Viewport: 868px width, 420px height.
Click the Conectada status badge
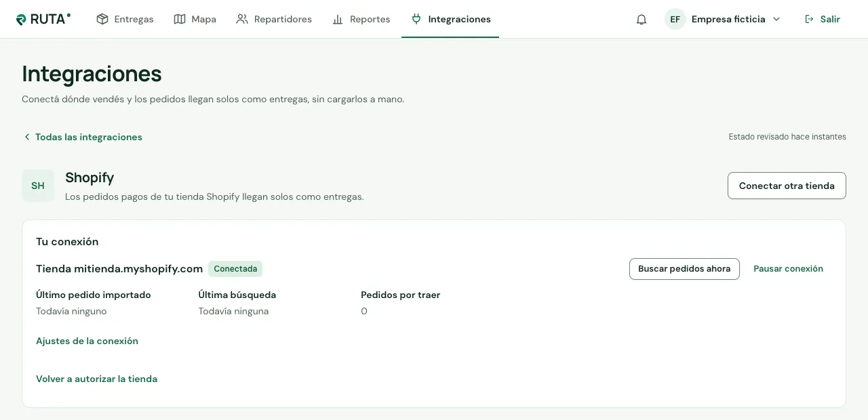tap(235, 269)
